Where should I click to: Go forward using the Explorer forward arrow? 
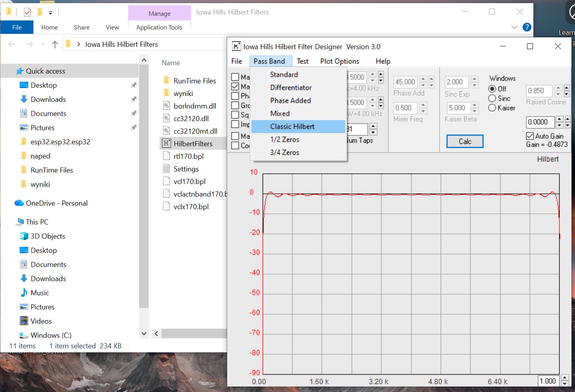click(29, 44)
